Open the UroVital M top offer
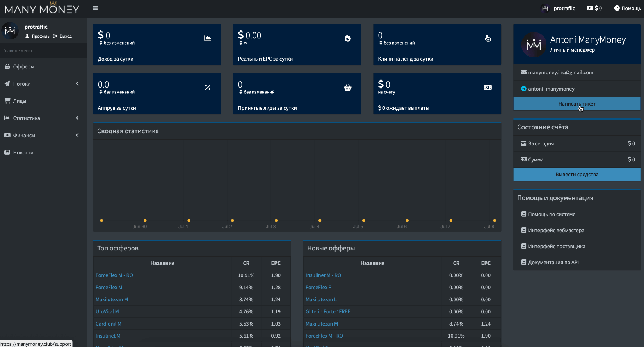The height and width of the screenshot is (347, 644). (107, 311)
